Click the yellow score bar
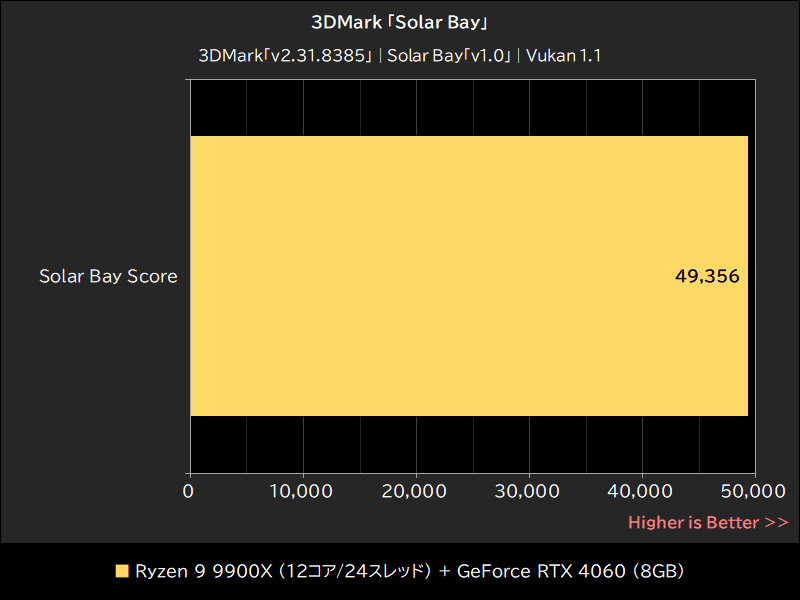Screen dimensions: 800x600 tap(450, 275)
